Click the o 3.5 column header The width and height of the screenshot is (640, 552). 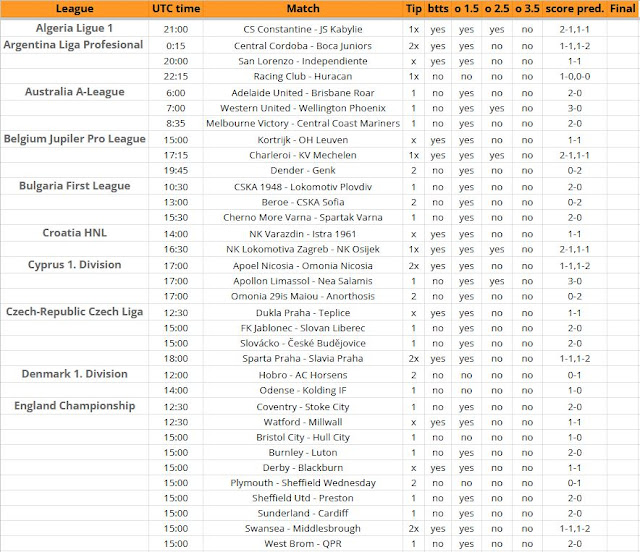pos(527,9)
